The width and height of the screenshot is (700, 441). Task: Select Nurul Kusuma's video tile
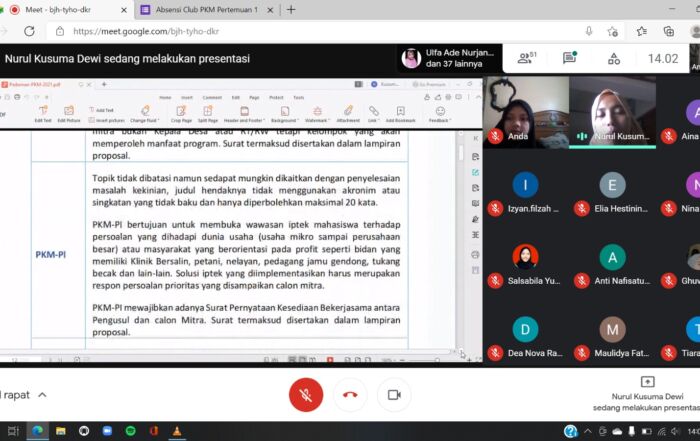coord(610,112)
